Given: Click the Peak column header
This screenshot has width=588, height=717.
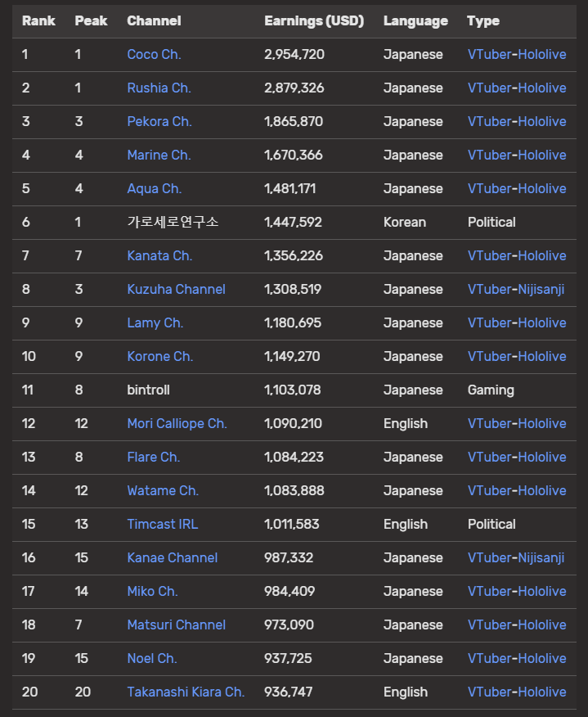Looking at the screenshot, I should click(91, 20).
